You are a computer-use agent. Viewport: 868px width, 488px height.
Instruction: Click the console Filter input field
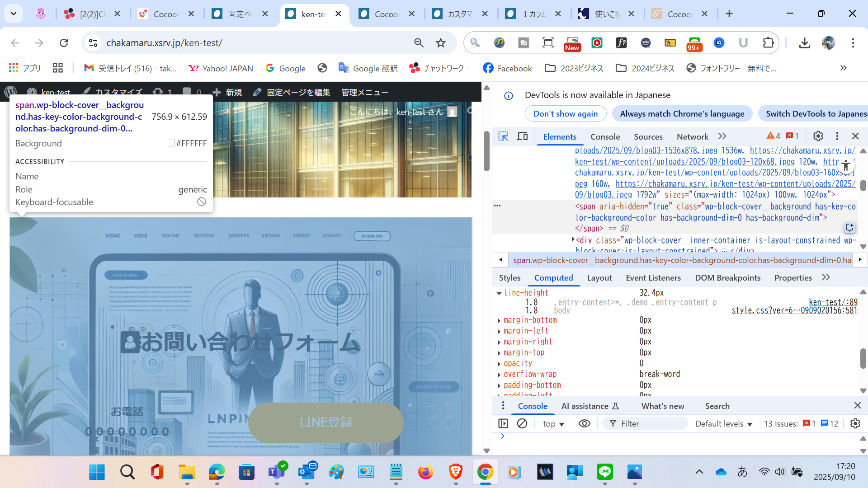point(651,423)
